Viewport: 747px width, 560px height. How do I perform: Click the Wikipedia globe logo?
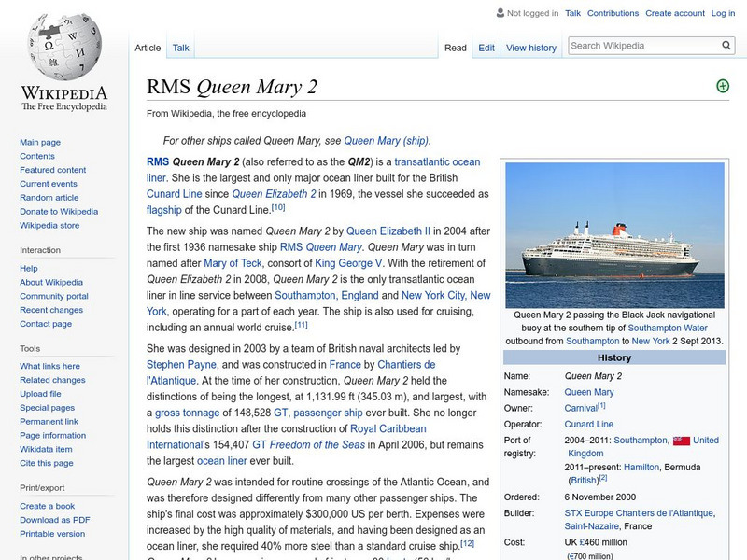[x=64, y=46]
